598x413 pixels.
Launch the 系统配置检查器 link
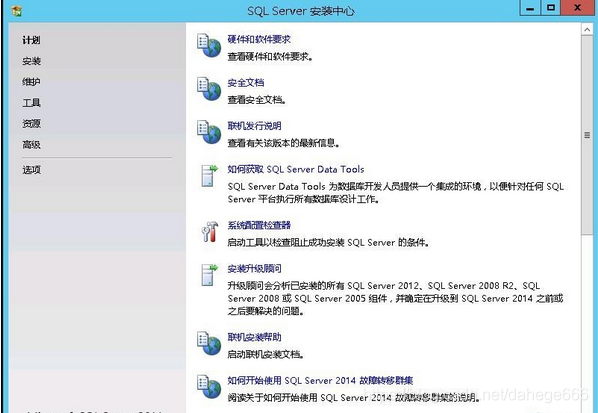[x=259, y=225]
